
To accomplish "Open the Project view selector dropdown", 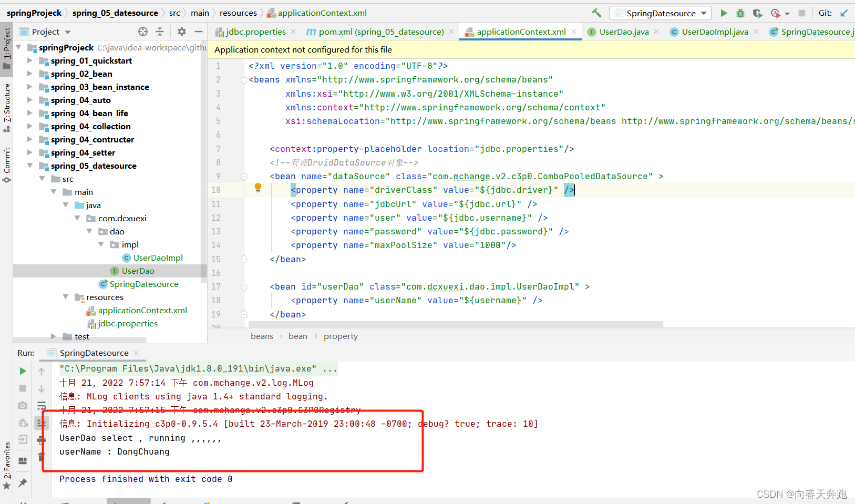I will (x=46, y=32).
